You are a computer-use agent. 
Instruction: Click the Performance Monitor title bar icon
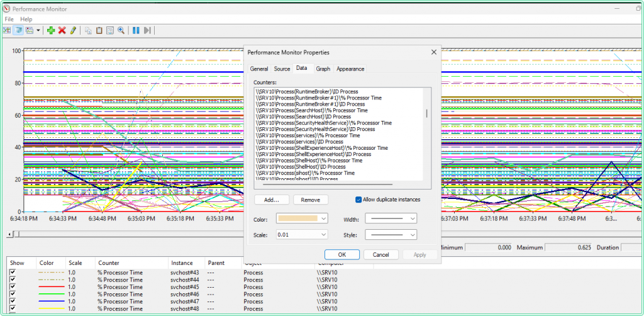pyautogui.click(x=6, y=8)
